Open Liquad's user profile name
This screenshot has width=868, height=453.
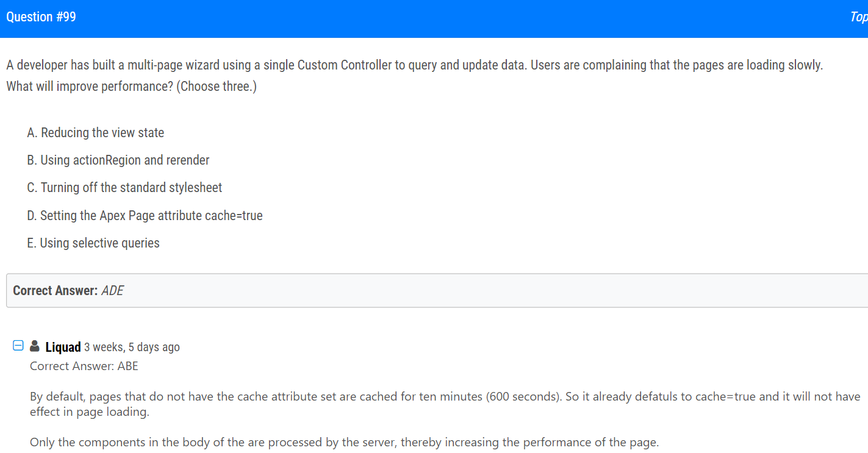(x=63, y=347)
